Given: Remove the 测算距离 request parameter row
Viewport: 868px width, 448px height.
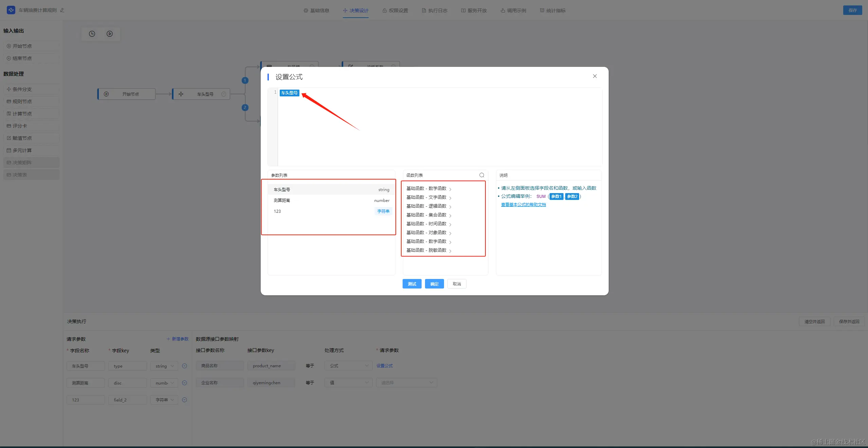Looking at the screenshot, I should (184, 383).
